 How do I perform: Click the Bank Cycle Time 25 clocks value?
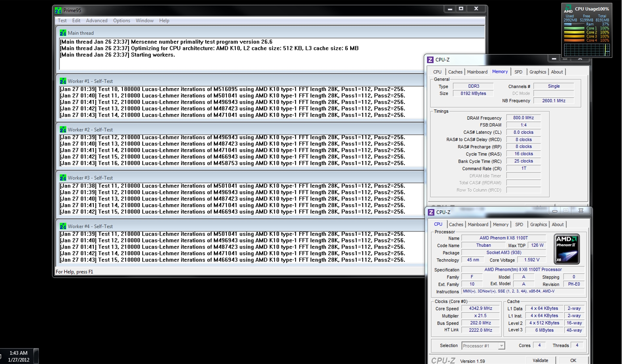523,161
